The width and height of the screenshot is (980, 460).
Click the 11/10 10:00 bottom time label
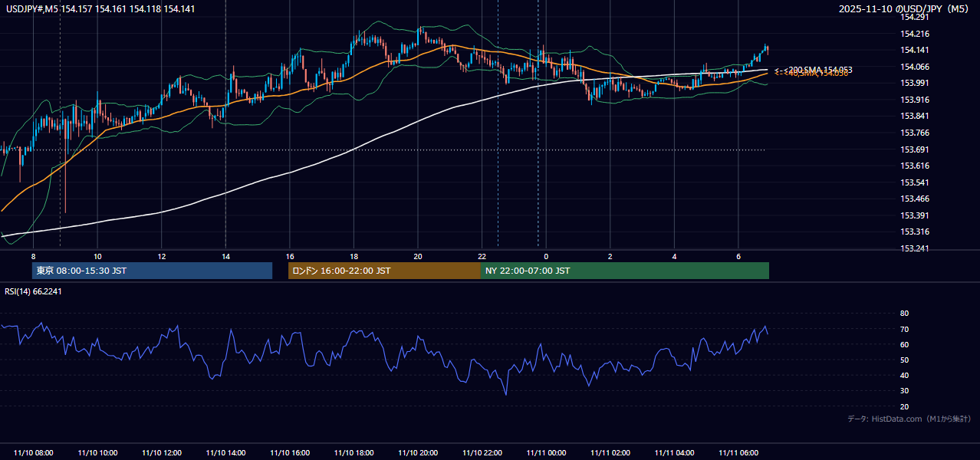pyautogui.click(x=97, y=453)
